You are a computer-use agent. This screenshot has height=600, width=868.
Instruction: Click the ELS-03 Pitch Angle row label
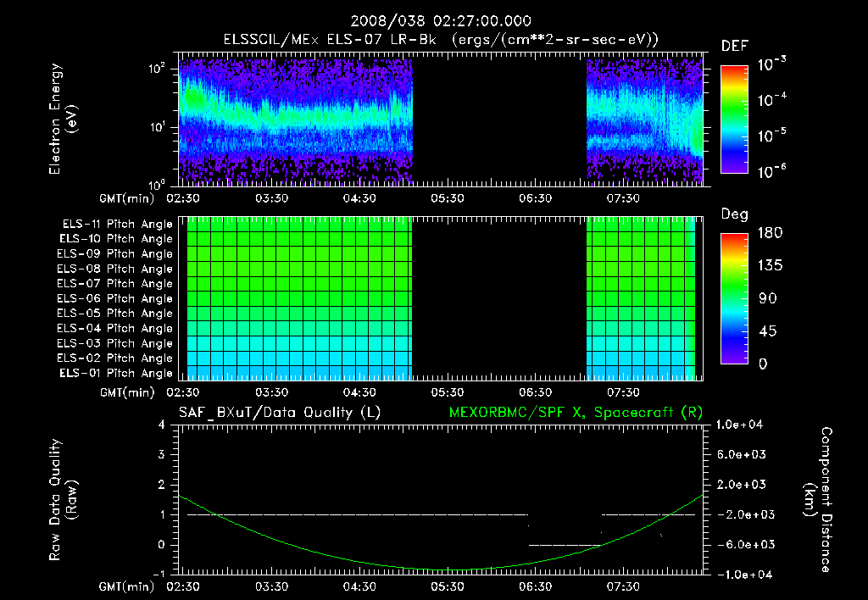coord(115,343)
